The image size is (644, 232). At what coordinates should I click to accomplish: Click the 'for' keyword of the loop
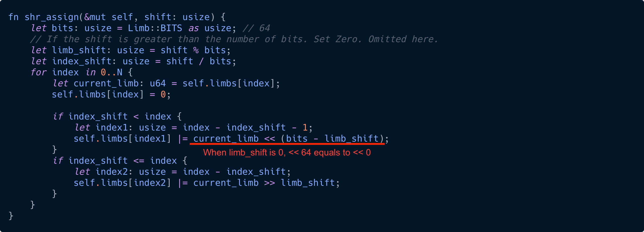[38, 72]
